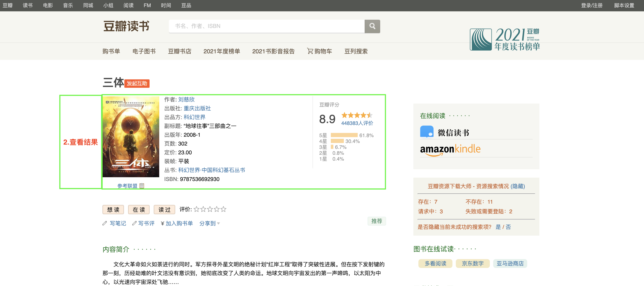Click the 5星 rating bar

pos(344,135)
